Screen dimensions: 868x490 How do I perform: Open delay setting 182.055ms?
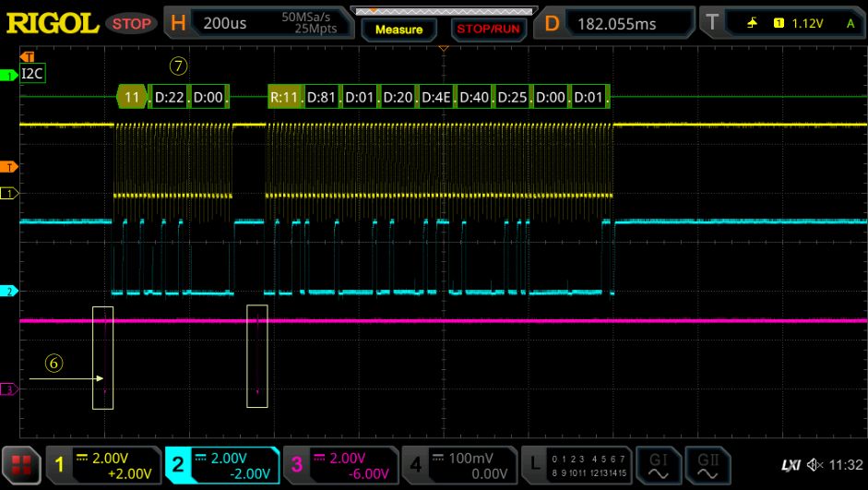click(614, 23)
